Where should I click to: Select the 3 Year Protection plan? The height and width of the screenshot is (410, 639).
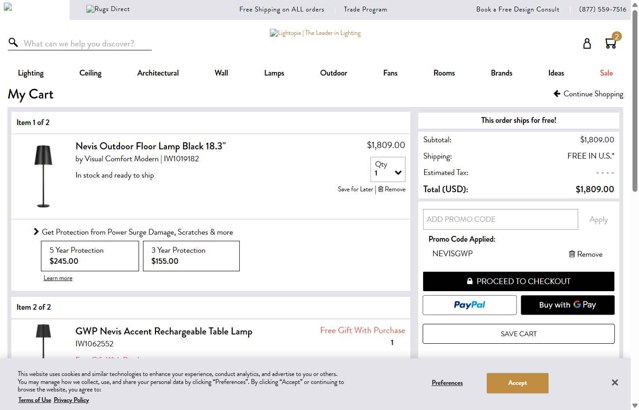coord(191,256)
